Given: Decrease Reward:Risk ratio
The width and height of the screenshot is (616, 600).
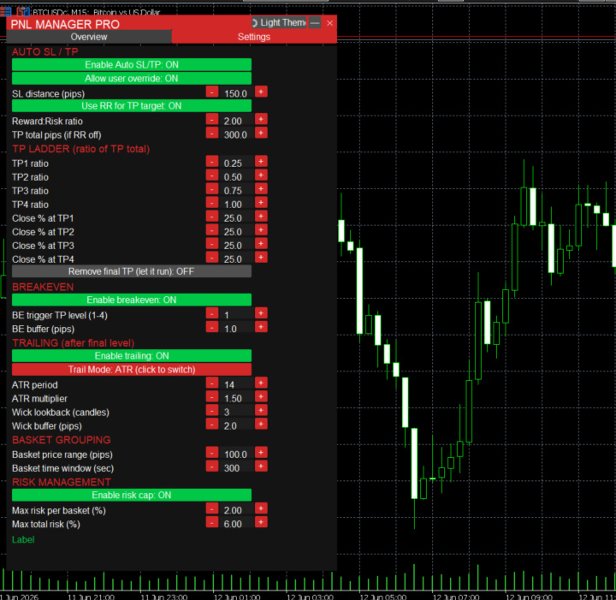Looking at the screenshot, I should (x=212, y=119).
